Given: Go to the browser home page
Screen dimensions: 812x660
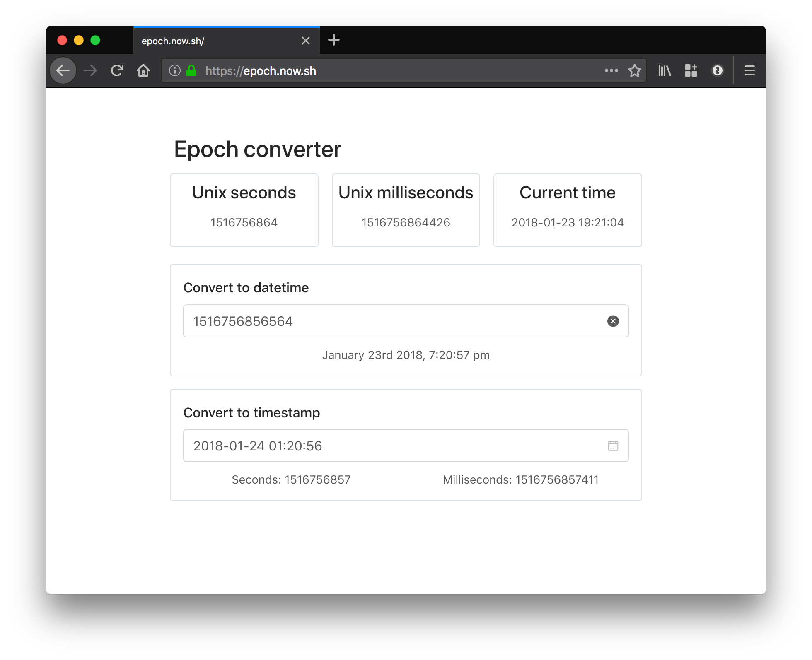Looking at the screenshot, I should 143,71.
